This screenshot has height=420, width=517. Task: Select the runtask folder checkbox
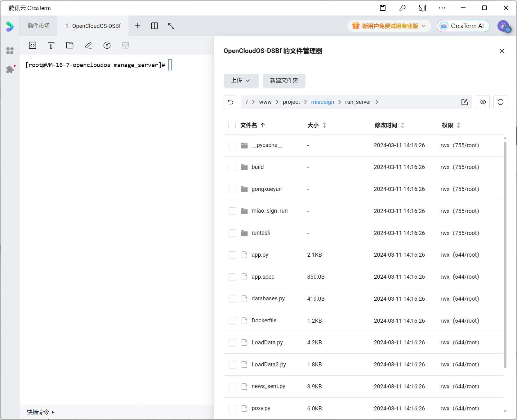[232, 233]
